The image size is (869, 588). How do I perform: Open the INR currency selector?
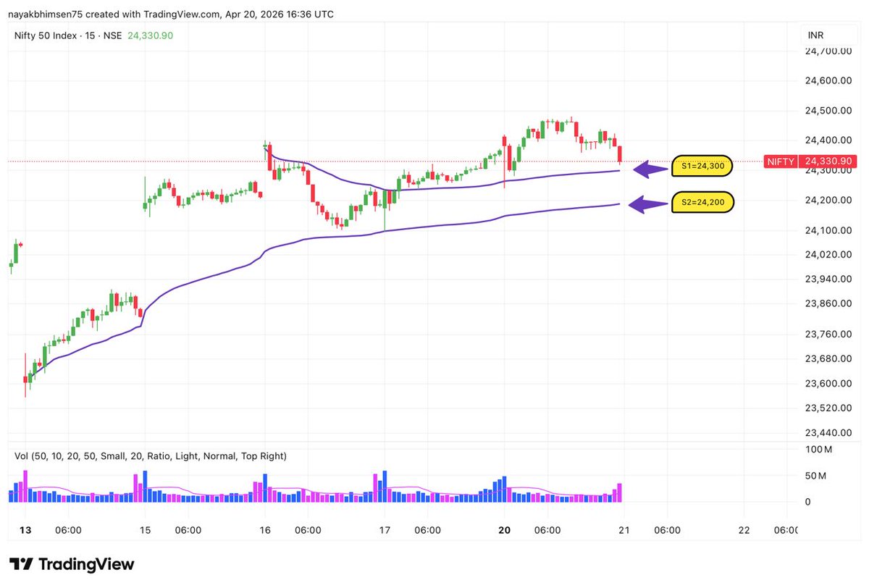point(815,34)
